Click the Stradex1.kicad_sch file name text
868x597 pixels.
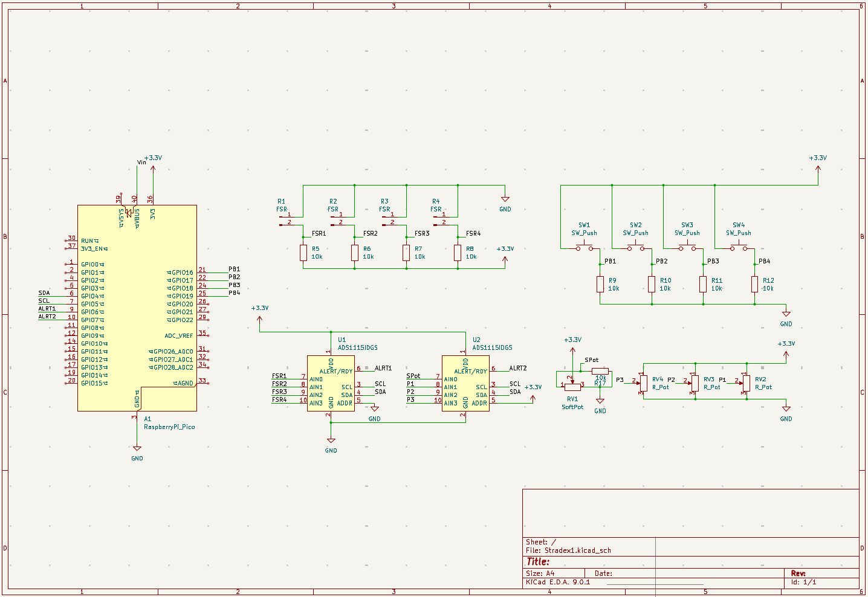tap(577, 550)
